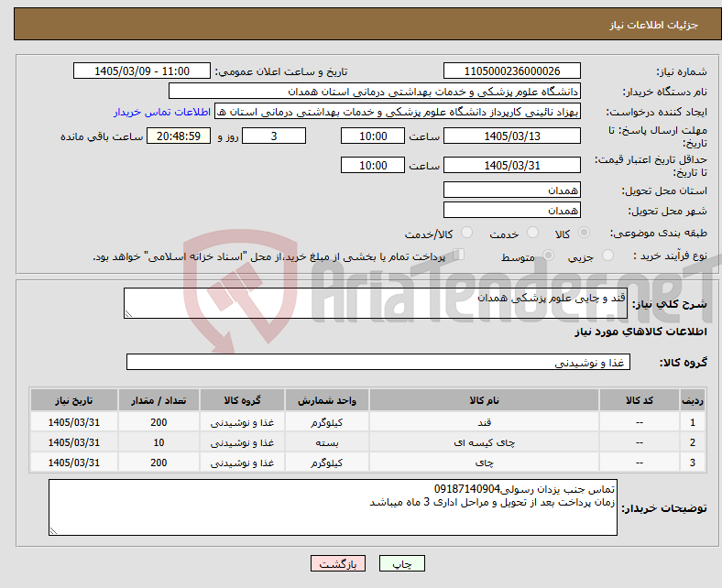Image resolution: width=722 pixels, height=588 pixels.
Task: Click the remaining time field 20:48:59
Action: click(x=179, y=136)
